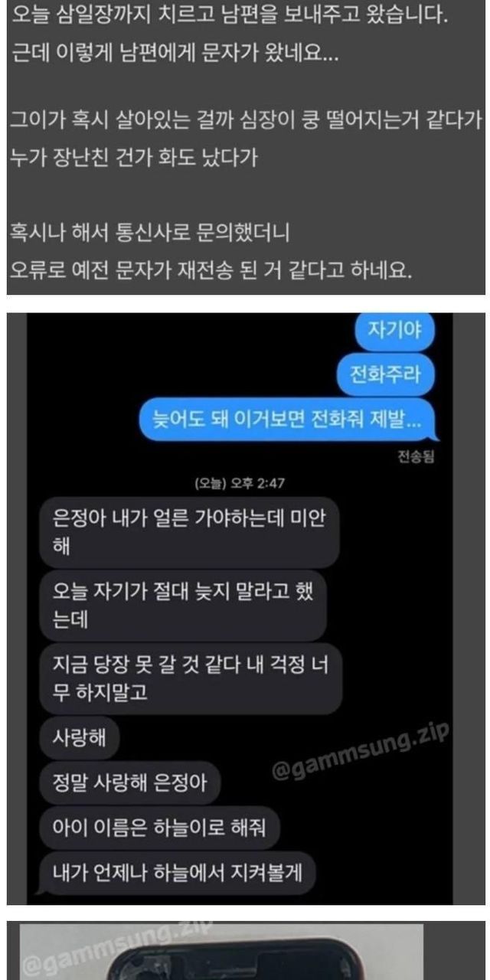This screenshot has height=980, width=490.
Task: Select the '은정아 내가 얼른 가야하는데 미안해' bubble
Action: point(188,532)
